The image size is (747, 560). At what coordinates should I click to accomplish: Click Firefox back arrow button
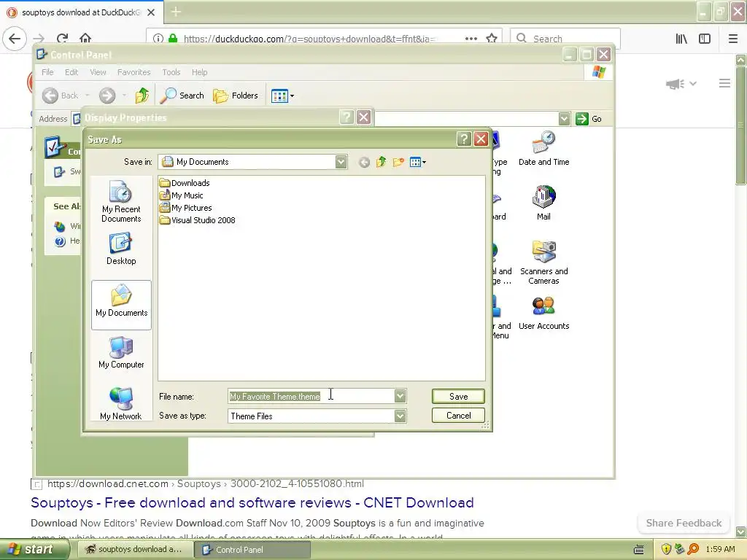pos(15,39)
